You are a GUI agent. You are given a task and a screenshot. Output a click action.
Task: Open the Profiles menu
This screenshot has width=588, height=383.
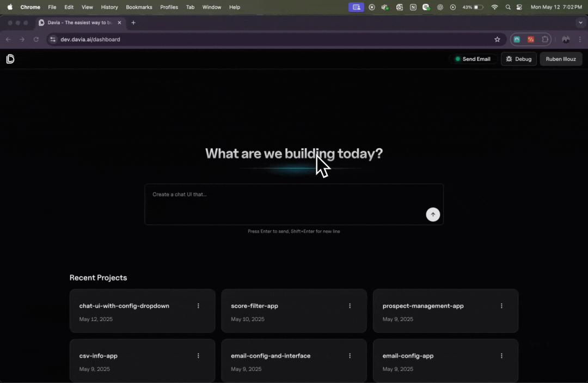pos(169,7)
